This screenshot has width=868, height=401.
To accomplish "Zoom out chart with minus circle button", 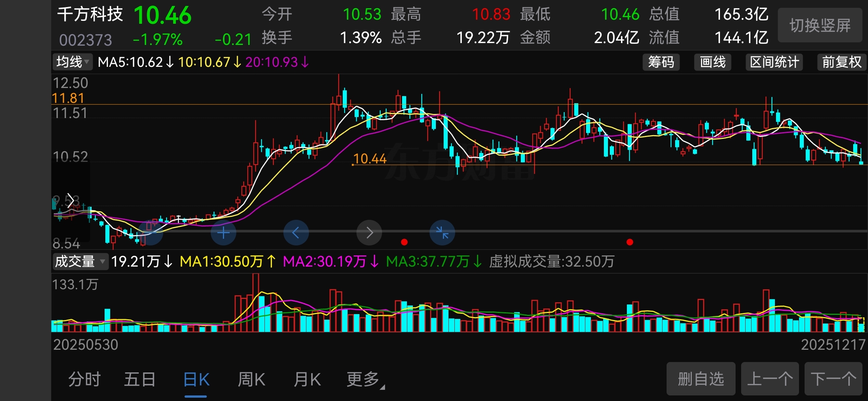I will [x=151, y=233].
